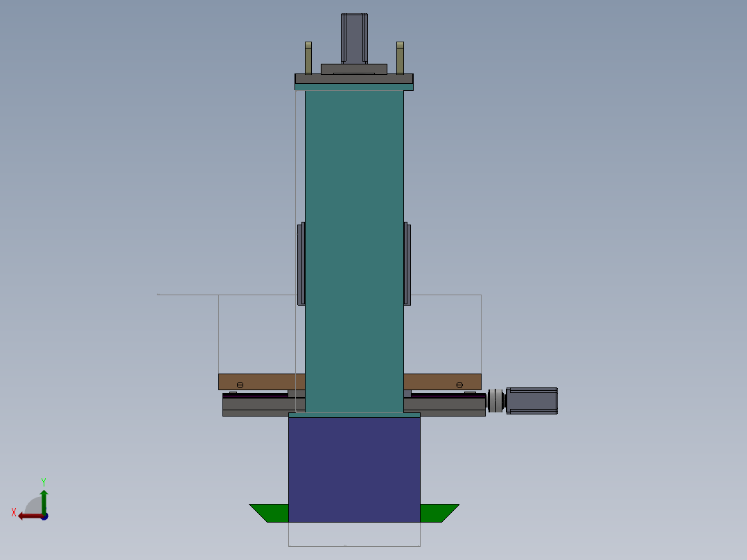The image size is (747, 560).
Task: Click the blue Z axis dot of triad
Action: pos(45,516)
